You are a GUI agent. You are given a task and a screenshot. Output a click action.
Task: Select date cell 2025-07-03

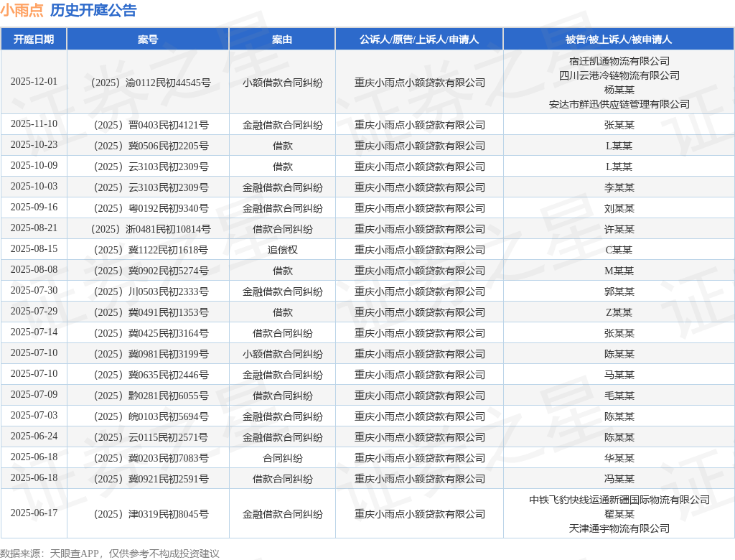pos(34,415)
